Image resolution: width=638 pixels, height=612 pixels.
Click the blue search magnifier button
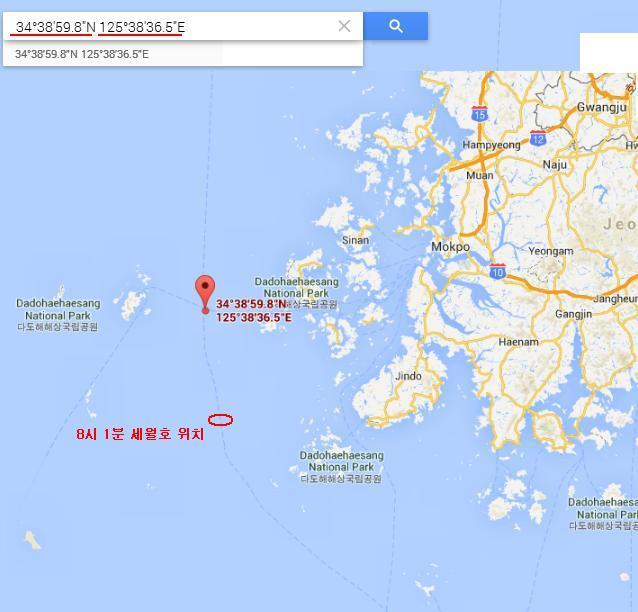[x=395, y=26]
